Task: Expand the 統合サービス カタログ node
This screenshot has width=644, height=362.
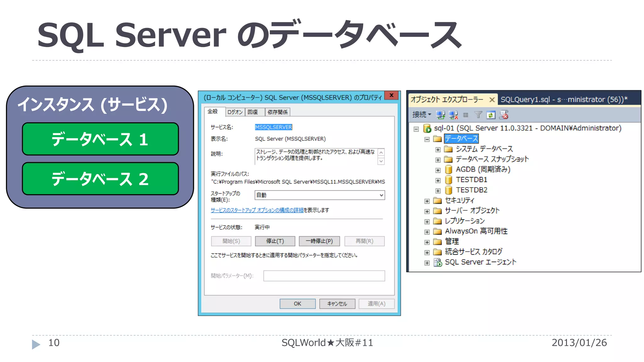Action: click(427, 253)
